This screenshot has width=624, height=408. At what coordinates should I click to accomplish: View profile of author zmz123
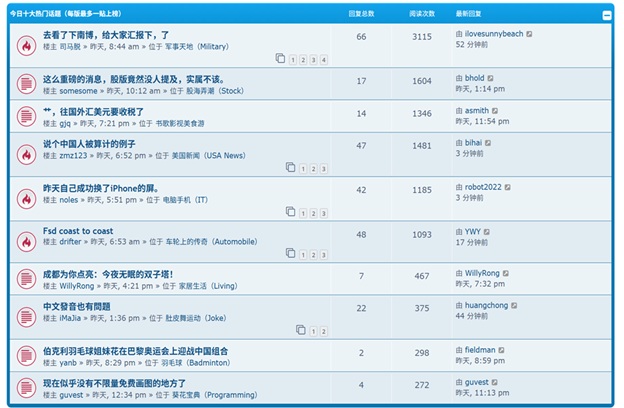click(x=73, y=156)
